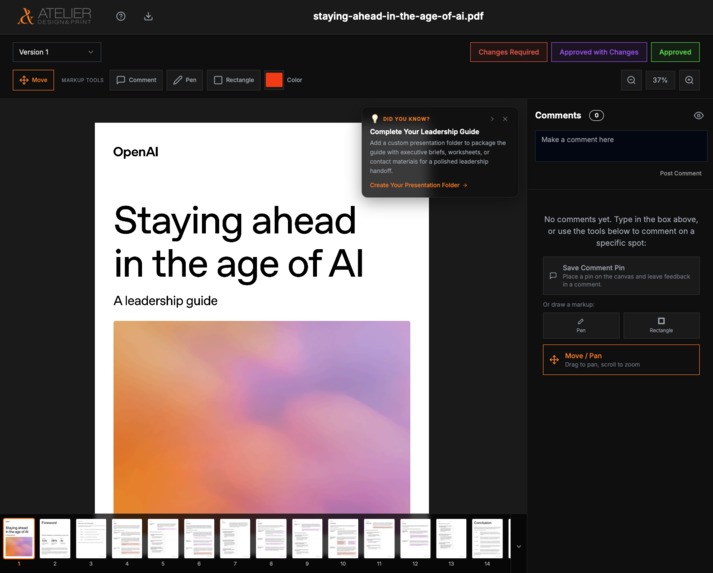Click the green Approved button
Screen dimensions: 713x573
[675, 52]
